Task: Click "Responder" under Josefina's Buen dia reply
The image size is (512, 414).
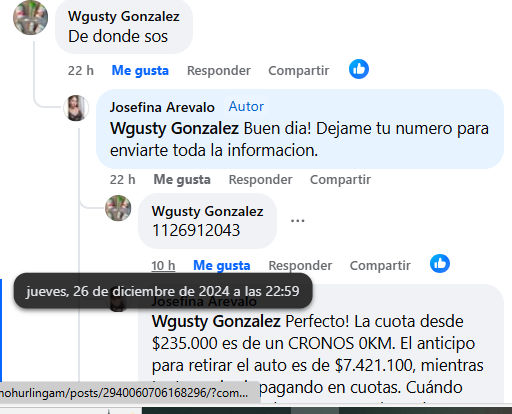Action: click(260, 180)
